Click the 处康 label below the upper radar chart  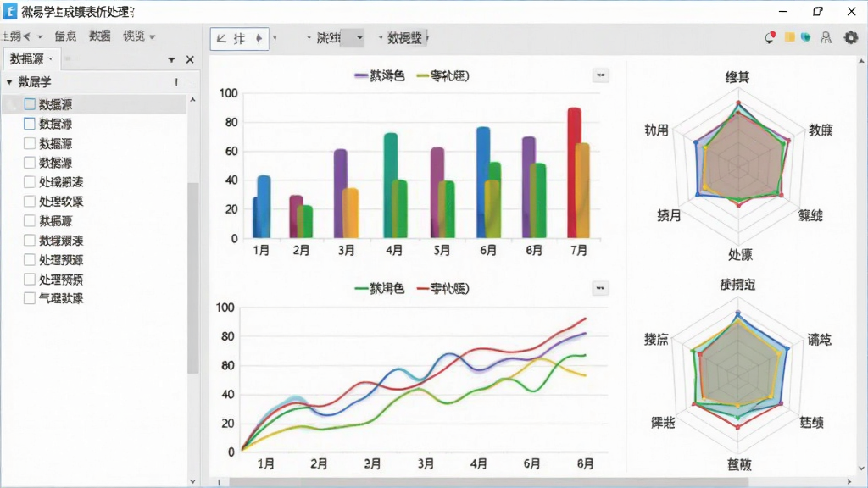740,254
